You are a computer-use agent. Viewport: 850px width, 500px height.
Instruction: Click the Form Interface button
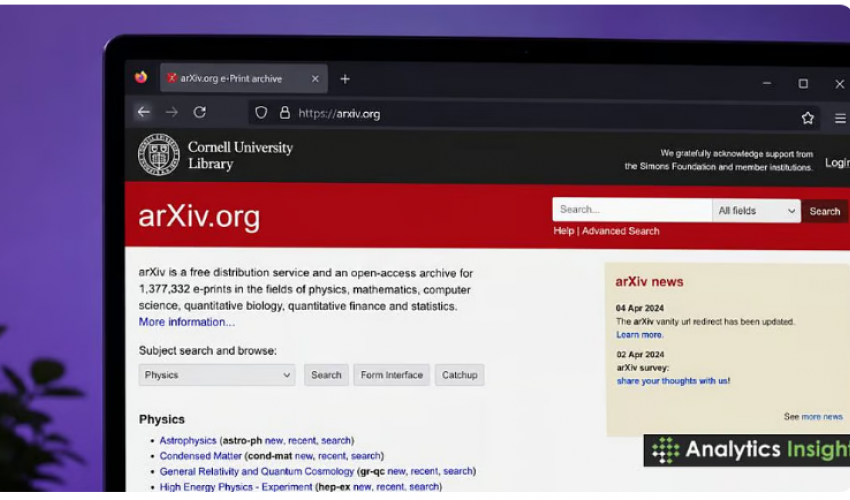tap(391, 375)
